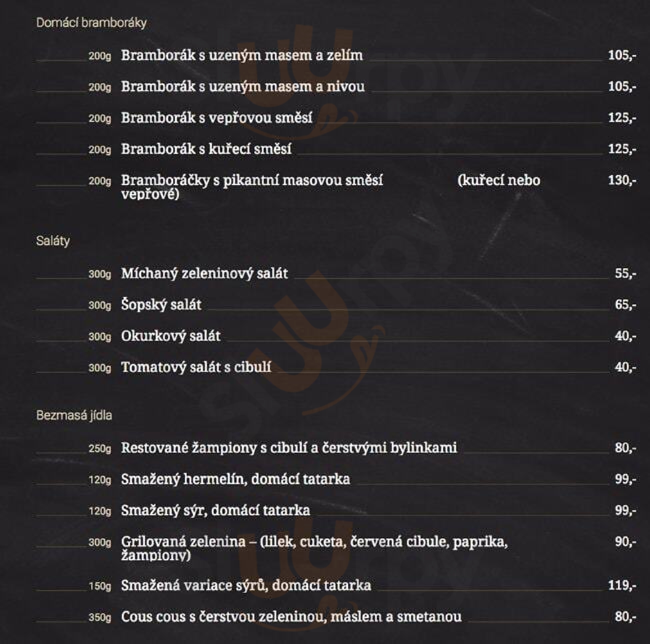Select Smažený hermelín, domácí tatarka

pos(235,479)
